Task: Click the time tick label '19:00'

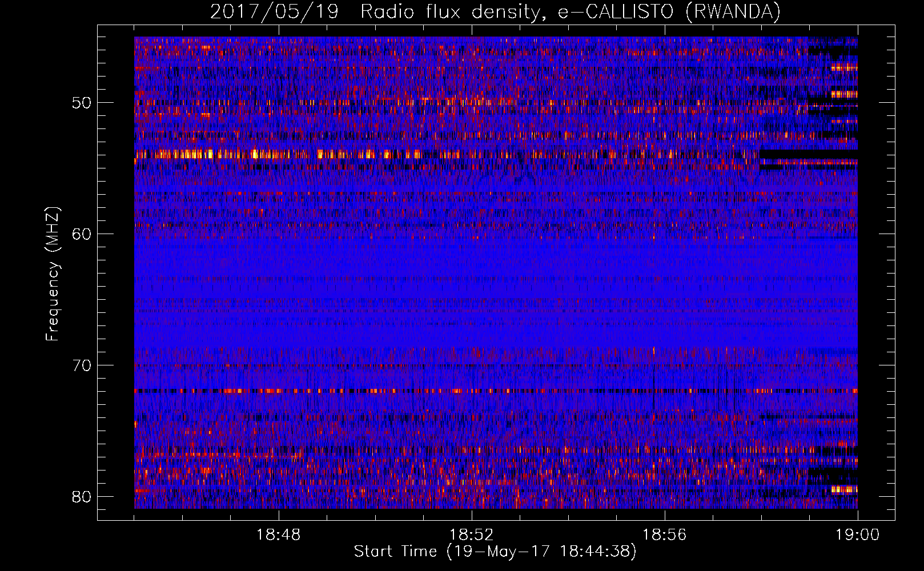Action: [858, 535]
